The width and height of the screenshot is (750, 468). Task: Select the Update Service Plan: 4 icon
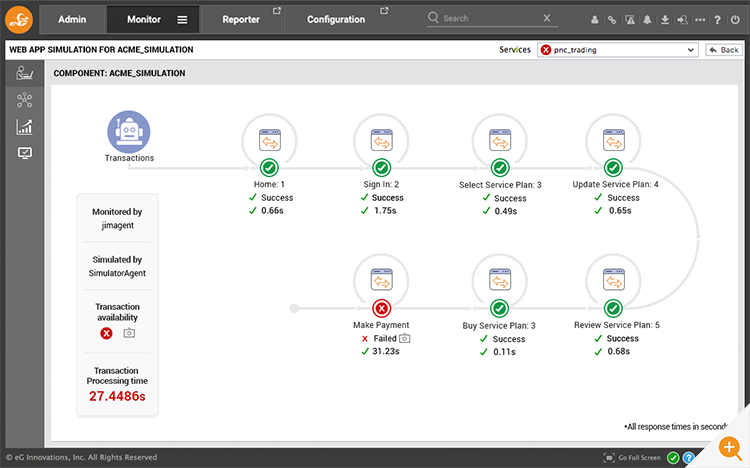click(614, 141)
